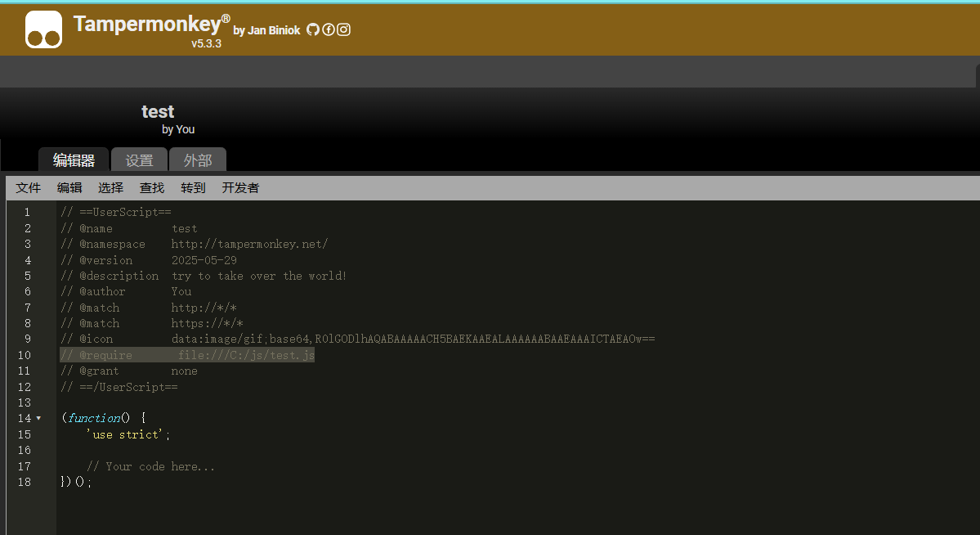
Task: Place cursor on '==UserScript==' header line
Action: click(x=115, y=212)
